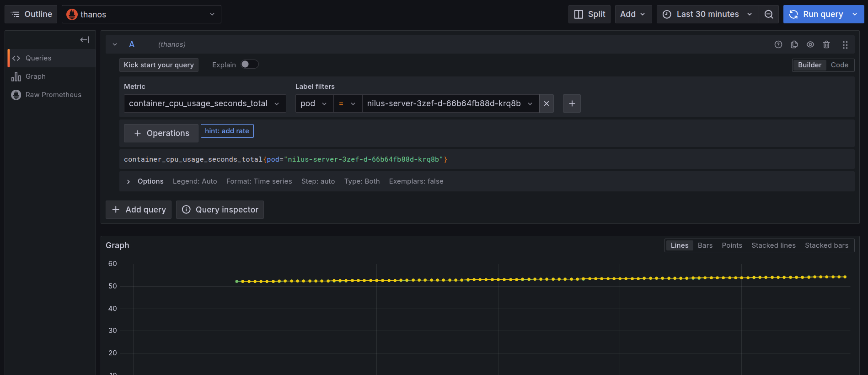Remove the pod label filter
This screenshot has width=868, height=375.
pyautogui.click(x=547, y=103)
